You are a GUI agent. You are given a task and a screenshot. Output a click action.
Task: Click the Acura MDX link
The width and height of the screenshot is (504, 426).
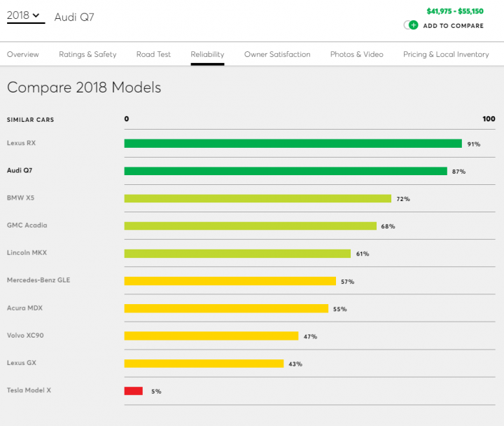coord(24,308)
